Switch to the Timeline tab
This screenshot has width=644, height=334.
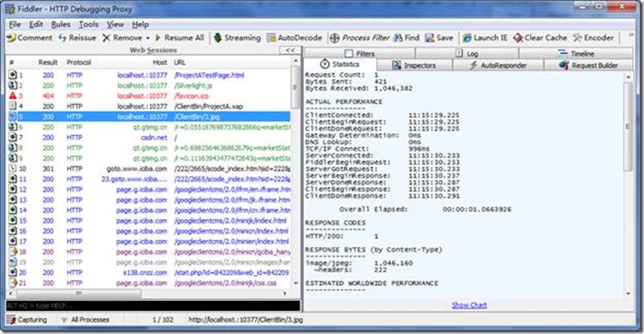point(576,53)
